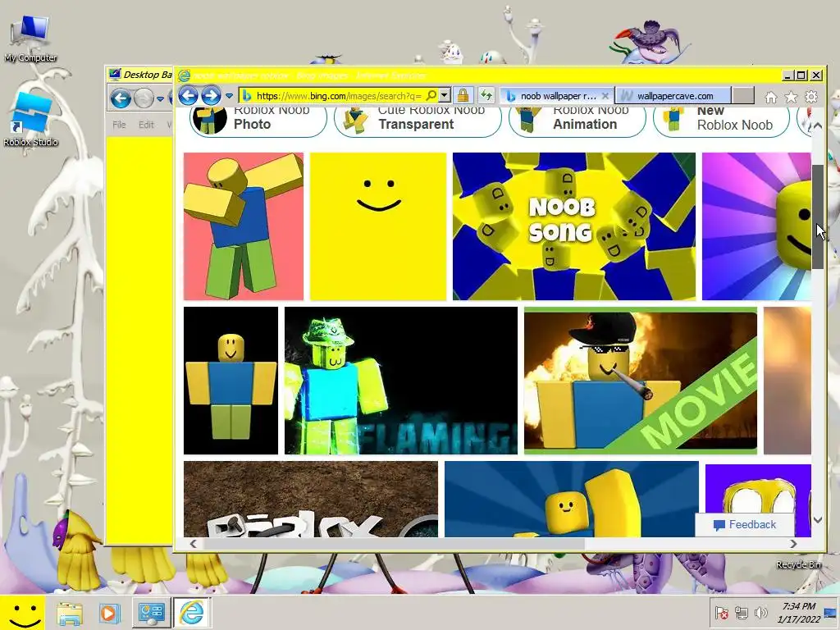
Task: Refresh the page with green arrows icon
Action: pos(486,96)
